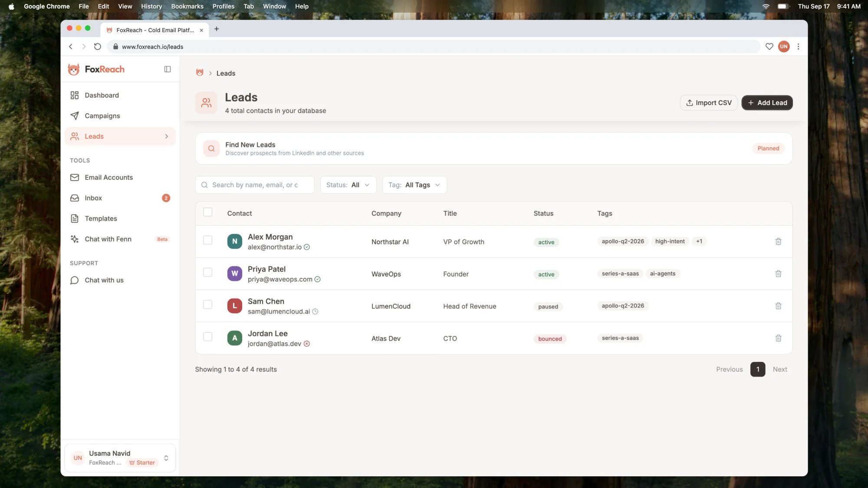This screenshot has height=488, width=868.
Task: Click the ai-agents tag on Priya Patel
Action: (662, 274)
